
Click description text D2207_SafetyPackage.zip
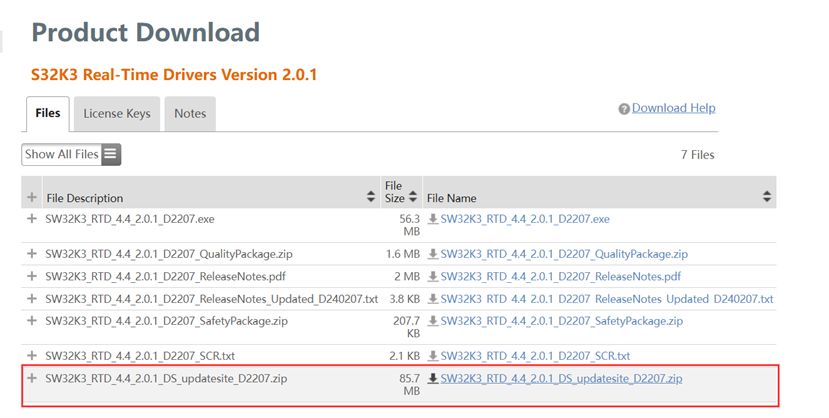coord(166,321)
